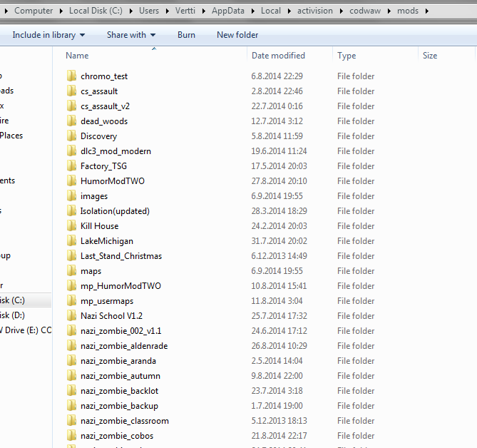Click the nazi_zombie_aldenrade folder icon
Viewport: 477px width, 448px height.
pyautogui.click(x=71, y=345)
